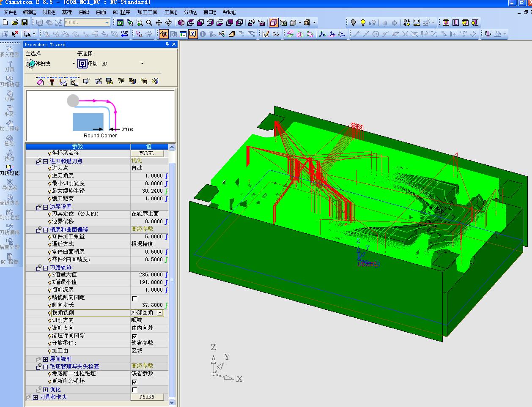The height and width of the screenshot is (407, 532).
Task: Open the NC-程序 menu
Action: tap(121, 12)
